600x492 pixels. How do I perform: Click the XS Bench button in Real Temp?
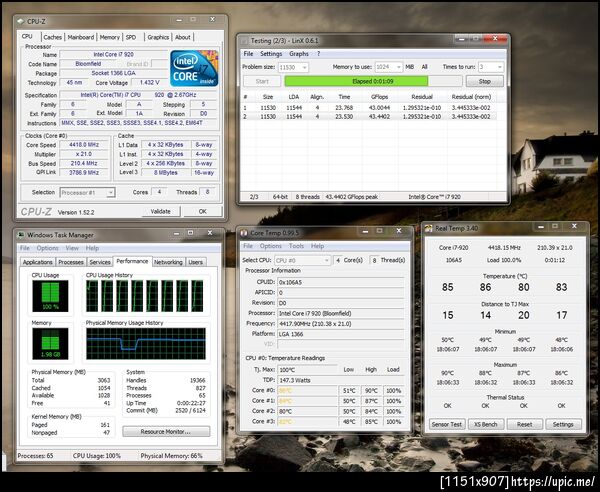coord(486,425)
